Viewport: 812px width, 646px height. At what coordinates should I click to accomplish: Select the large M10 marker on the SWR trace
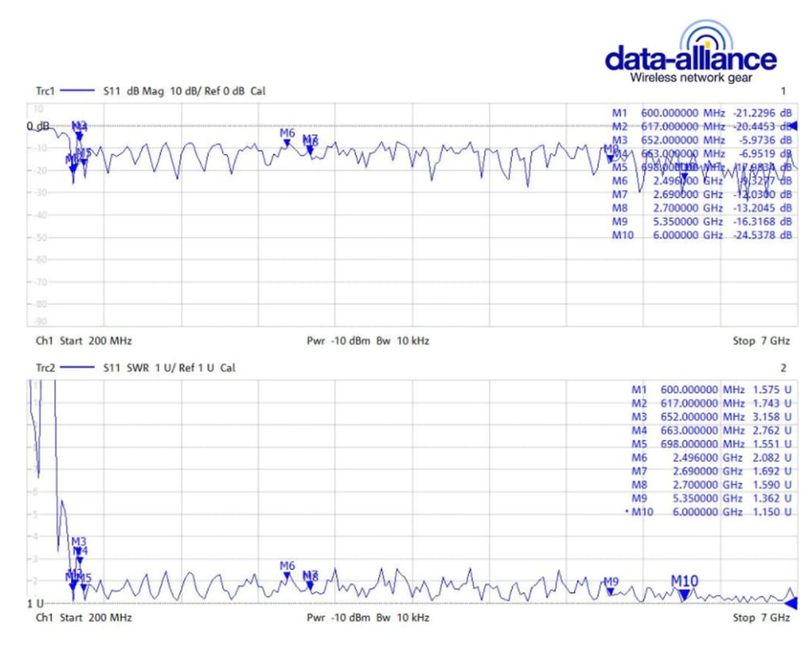point(684,588)
